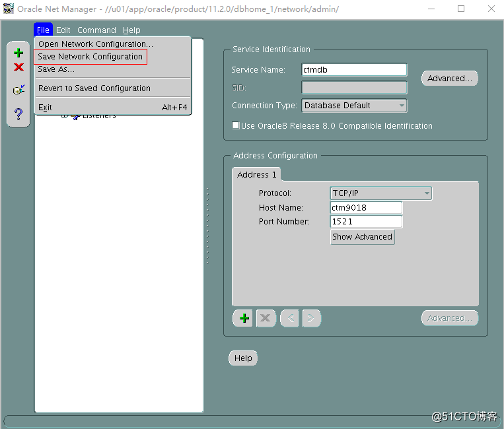Open the Help menu in menu bar

(131, 30)
